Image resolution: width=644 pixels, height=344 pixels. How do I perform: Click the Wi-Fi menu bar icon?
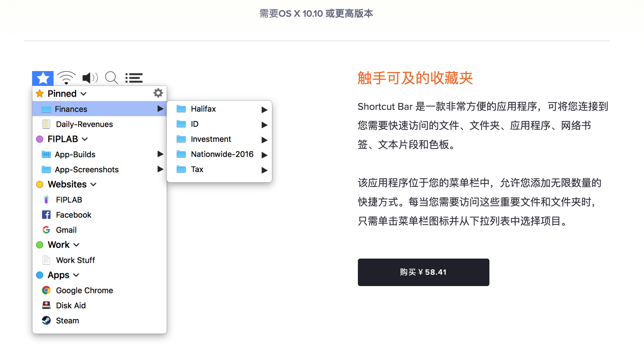tap(66, 78)
